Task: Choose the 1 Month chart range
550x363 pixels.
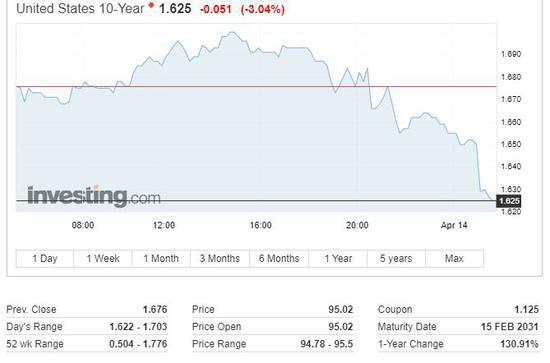Action: click(161, 258)
